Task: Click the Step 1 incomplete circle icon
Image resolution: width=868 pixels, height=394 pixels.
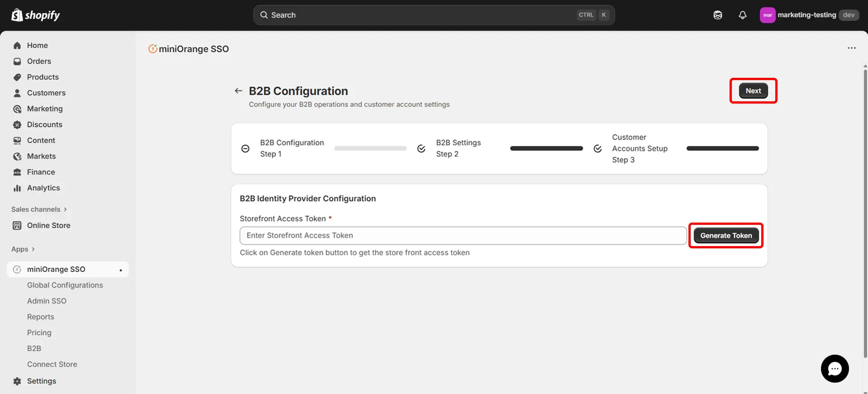Action: coord(246,148)
